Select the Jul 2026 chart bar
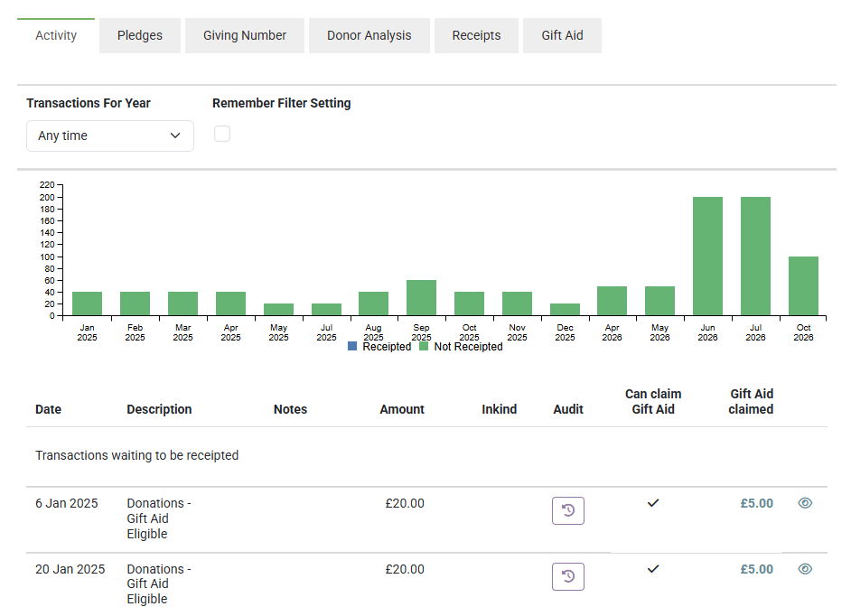851x616 pixels. pyautogui.click(x=755, y=257)
